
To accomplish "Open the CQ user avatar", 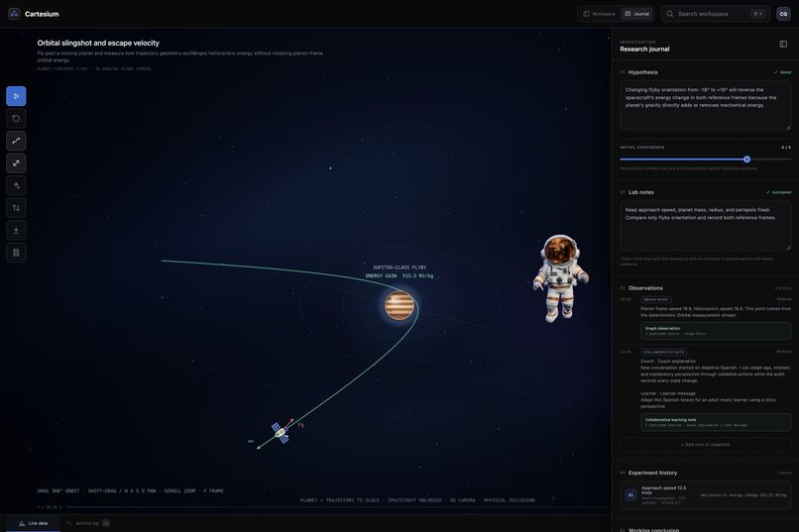I will click(x=783, y=14).
